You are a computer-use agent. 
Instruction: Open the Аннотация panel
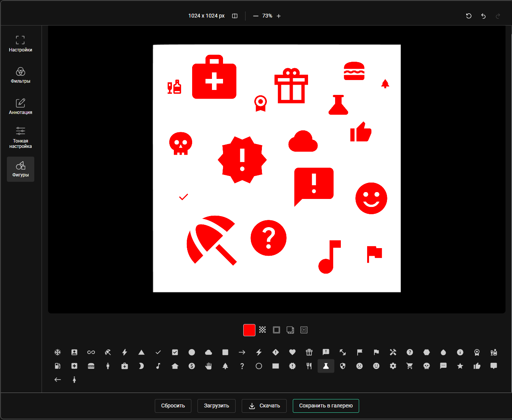click(21, 106)
